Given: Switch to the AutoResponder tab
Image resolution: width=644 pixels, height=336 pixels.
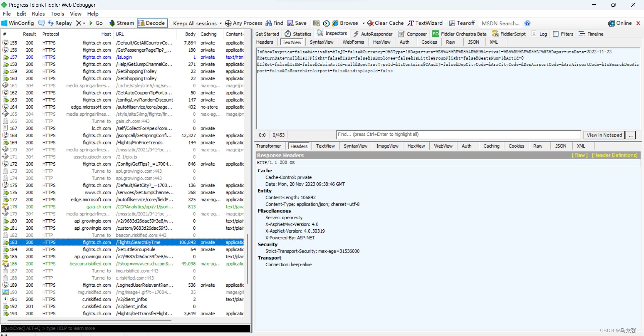Looking at the screenshot, I should 373,34.
